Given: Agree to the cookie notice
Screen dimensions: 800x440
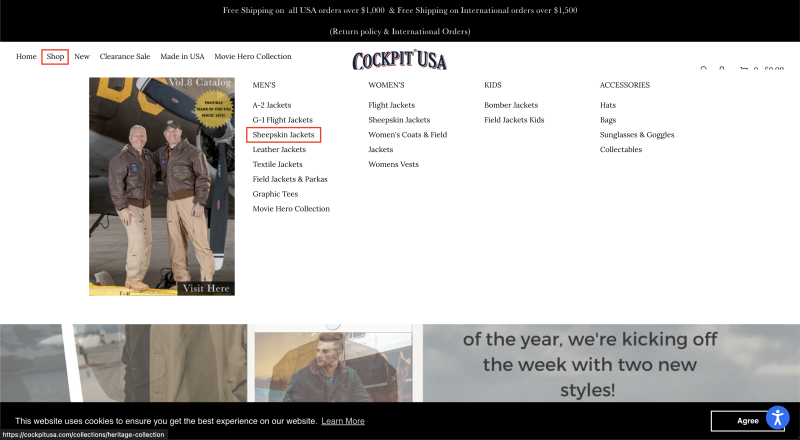Looking at the screenshot, I should (x=747, y=421).
